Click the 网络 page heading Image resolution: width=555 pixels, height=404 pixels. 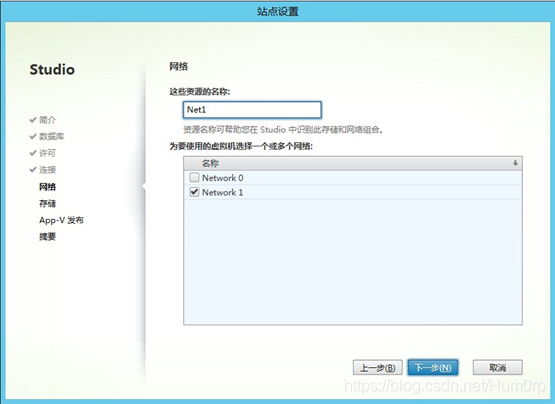click(x=179, y=66)
